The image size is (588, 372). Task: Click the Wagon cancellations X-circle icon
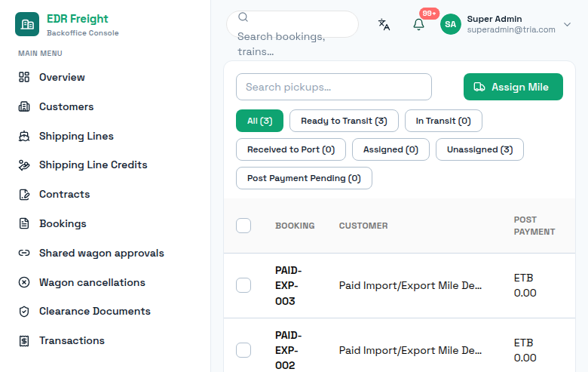pyautogui.click(x=24, y=282)
